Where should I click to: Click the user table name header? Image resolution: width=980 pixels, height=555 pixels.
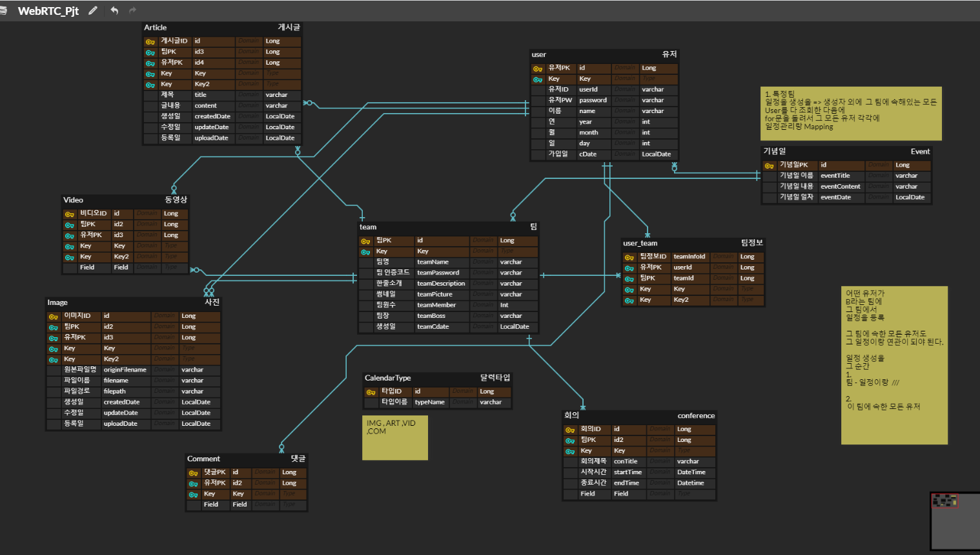(x=538, y=55)
